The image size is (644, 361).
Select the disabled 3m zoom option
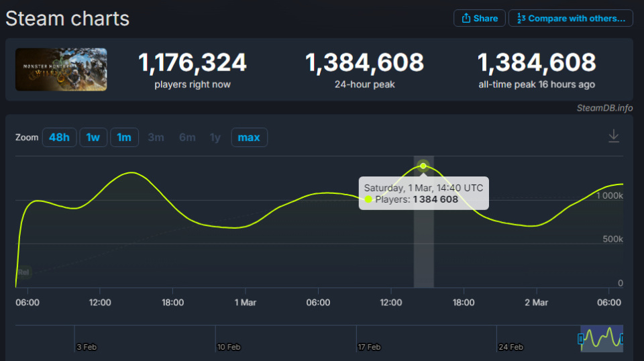(x=156, y=137)
